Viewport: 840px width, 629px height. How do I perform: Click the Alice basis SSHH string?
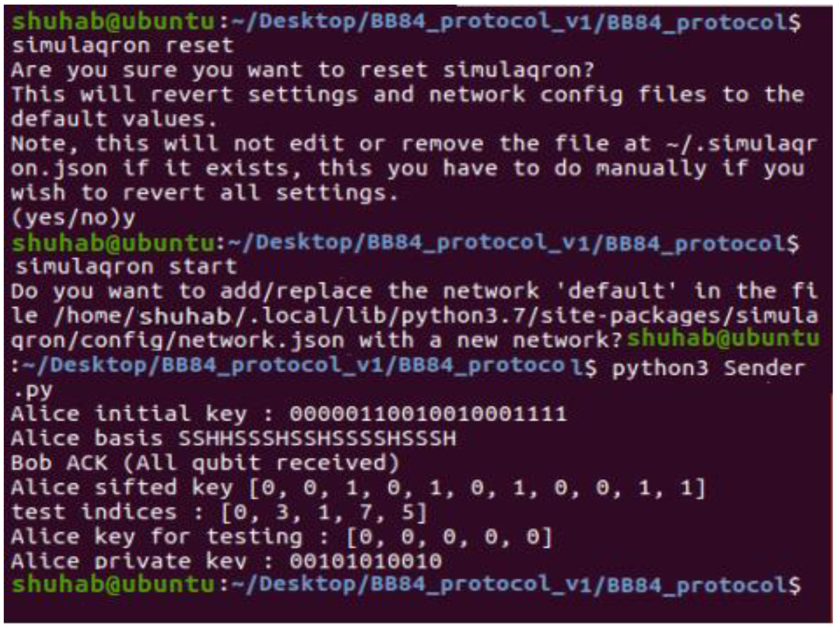(x=317, y=438)
